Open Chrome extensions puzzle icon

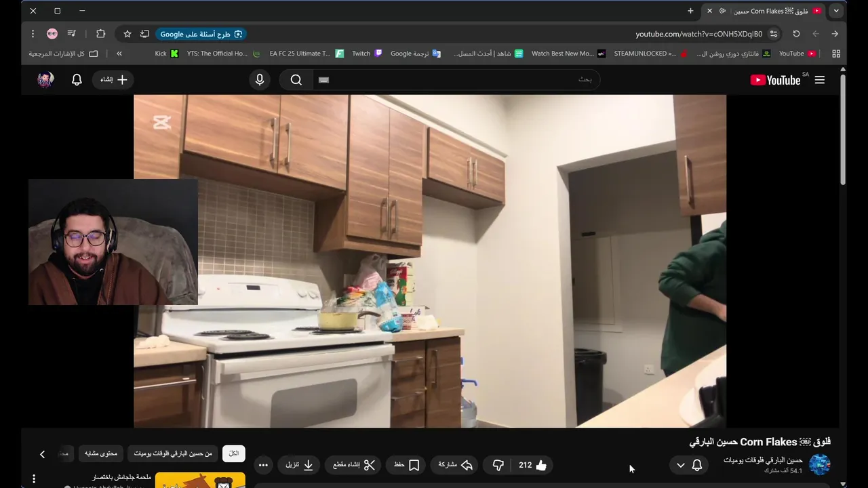(101, 34)
